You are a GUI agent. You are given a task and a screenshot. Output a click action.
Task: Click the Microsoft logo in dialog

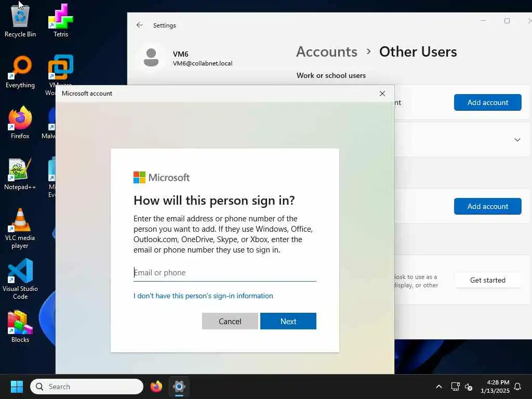click(162, 178)
